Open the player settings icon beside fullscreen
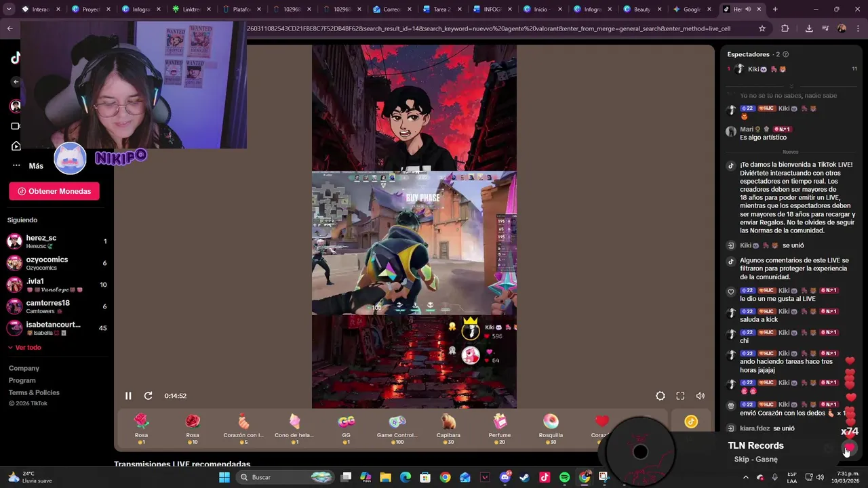Image resolution: width=868 pixels, height=488 pixels. click(x=660, y=396)
